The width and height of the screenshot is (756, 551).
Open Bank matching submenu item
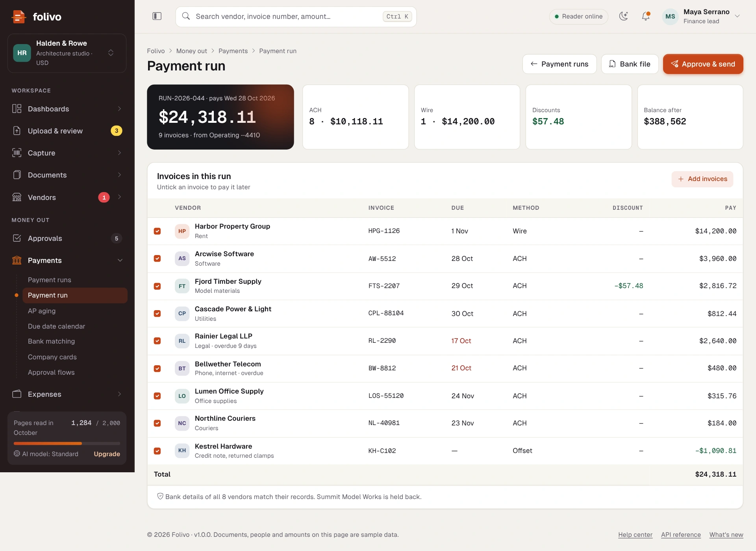(x=75, y=341)
